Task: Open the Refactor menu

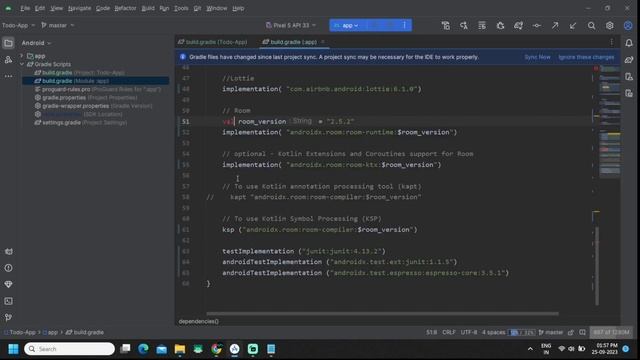Action: click(x=125, y=8)
